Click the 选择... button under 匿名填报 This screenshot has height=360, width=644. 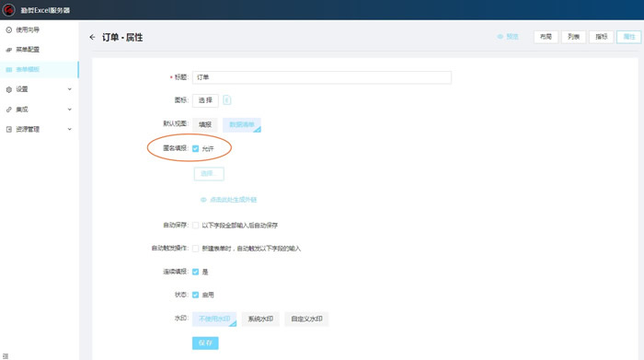click(x=209, y=174)
